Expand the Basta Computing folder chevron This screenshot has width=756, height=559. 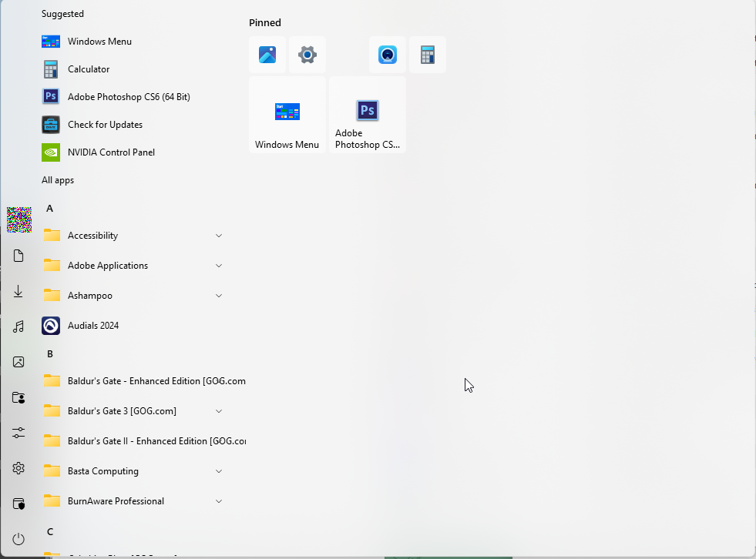(219, 470)
